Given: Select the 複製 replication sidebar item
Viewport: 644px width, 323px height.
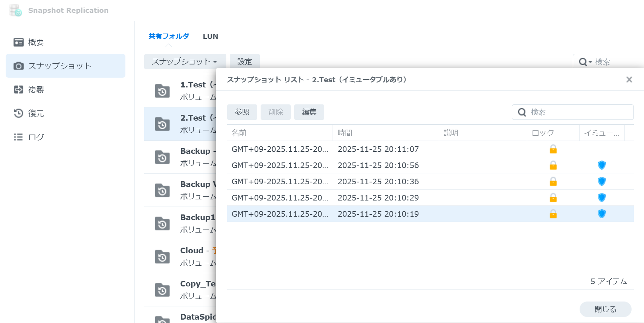Looking at the screenshot, I should tap(36, 90).
